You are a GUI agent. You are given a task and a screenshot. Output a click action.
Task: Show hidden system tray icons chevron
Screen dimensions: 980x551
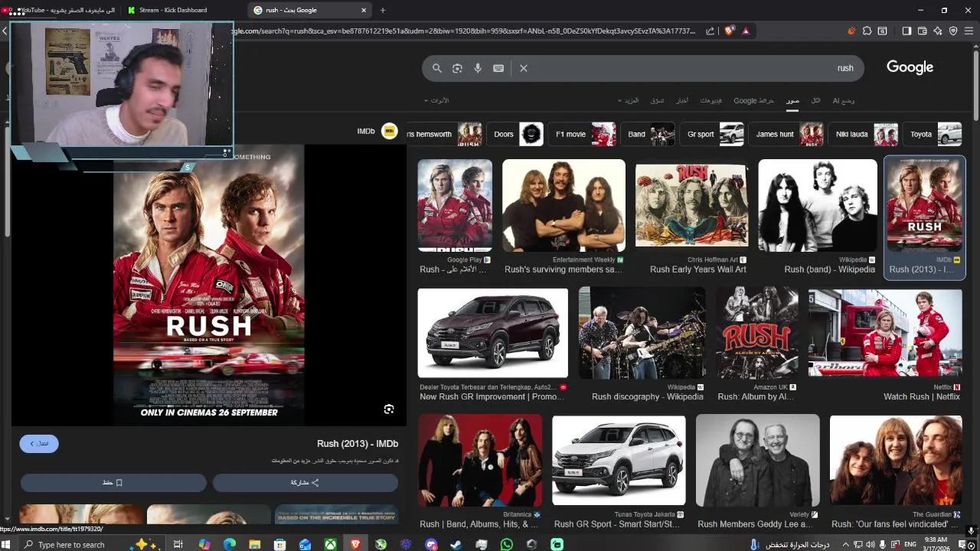pos(846,545)
